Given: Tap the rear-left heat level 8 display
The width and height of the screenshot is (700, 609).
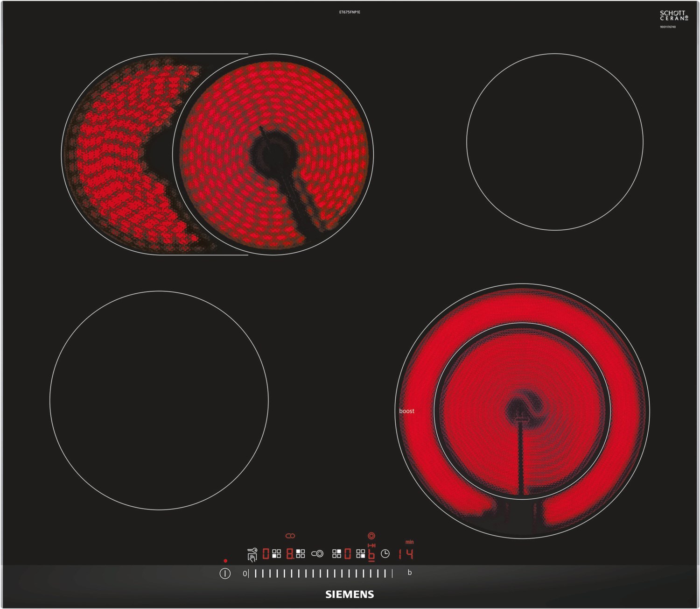Looking at the screenshot, I should click(290, 554).
